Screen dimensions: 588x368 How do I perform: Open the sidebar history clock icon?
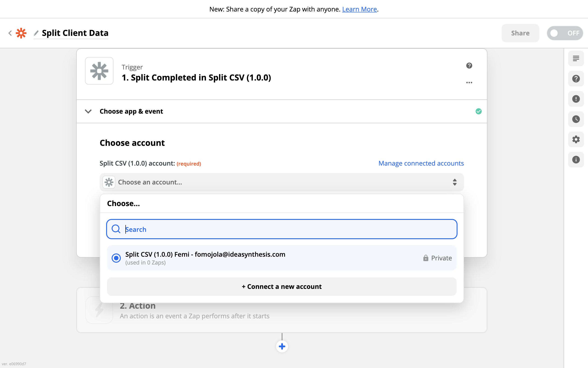(576, 119)
